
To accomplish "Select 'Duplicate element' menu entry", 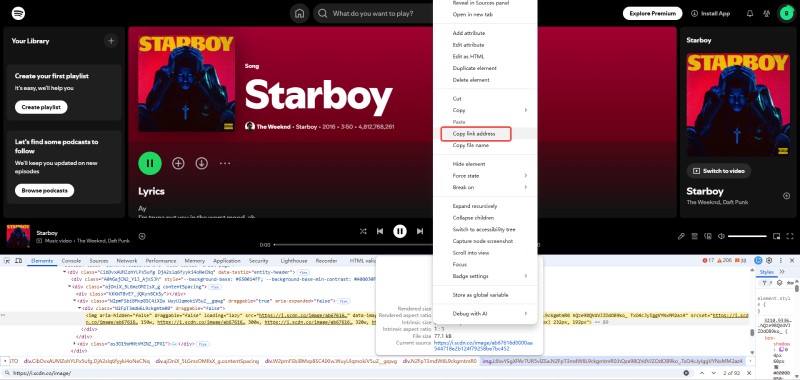I will (485, 68).
